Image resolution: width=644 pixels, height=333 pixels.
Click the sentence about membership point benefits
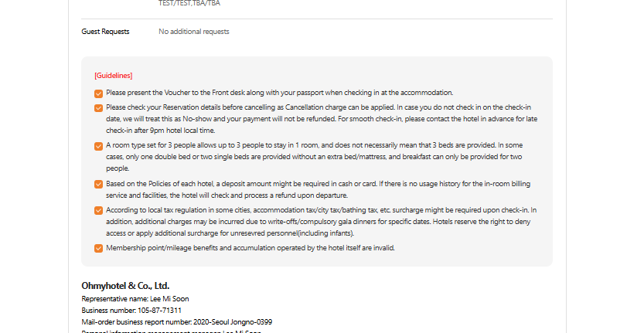click(250, 248)
